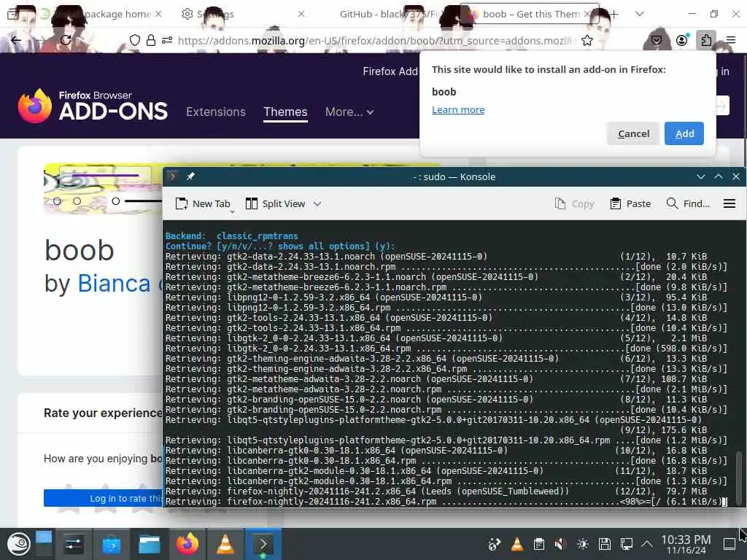Open Find… in the Konsole toolbar
The height and width of the screenshot is (560, 747).
tap(688, 204)
